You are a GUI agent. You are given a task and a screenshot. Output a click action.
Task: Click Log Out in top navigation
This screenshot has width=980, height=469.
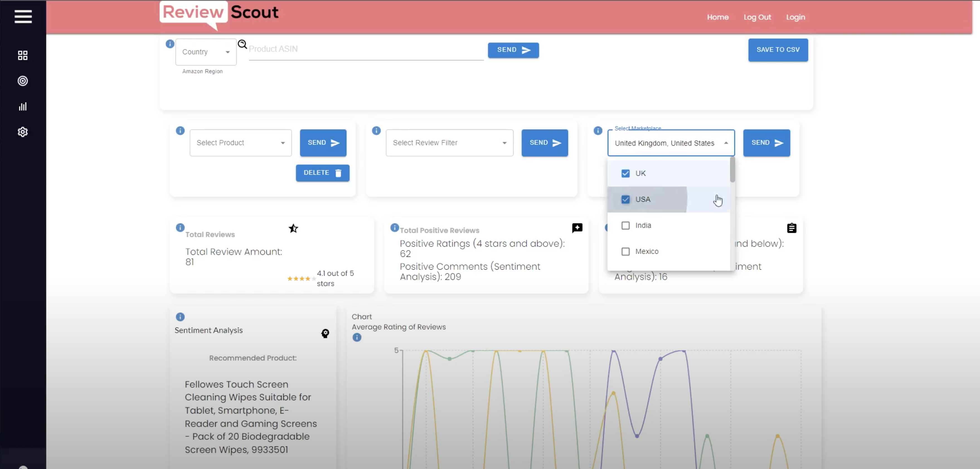pyautogui.click(x=758, y=18)
